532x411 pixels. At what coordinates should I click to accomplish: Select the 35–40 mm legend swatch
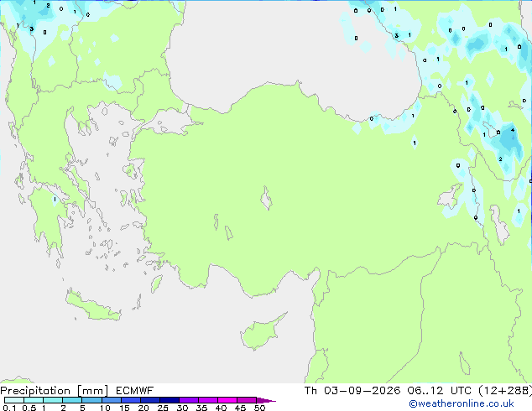[207, 400]
